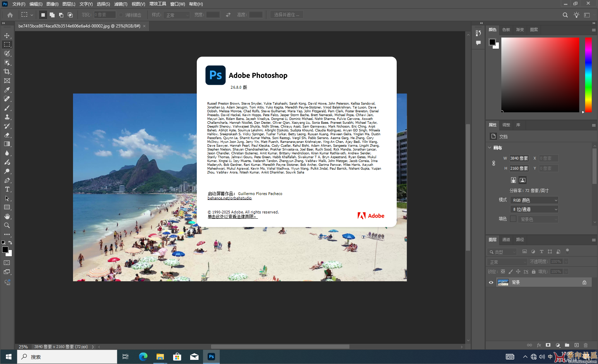
Task: Select the Crop tool
Action: click(x=7, y=72)
